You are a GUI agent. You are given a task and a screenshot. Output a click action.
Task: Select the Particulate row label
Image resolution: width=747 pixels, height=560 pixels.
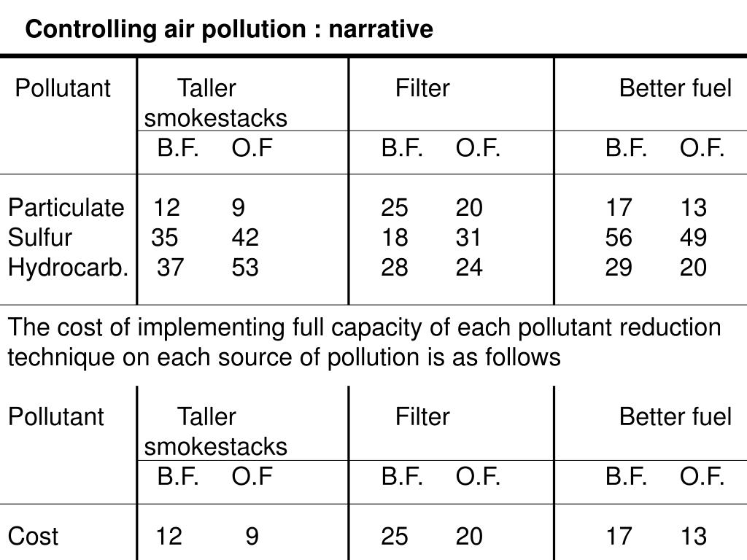click(x=66, y=208)
